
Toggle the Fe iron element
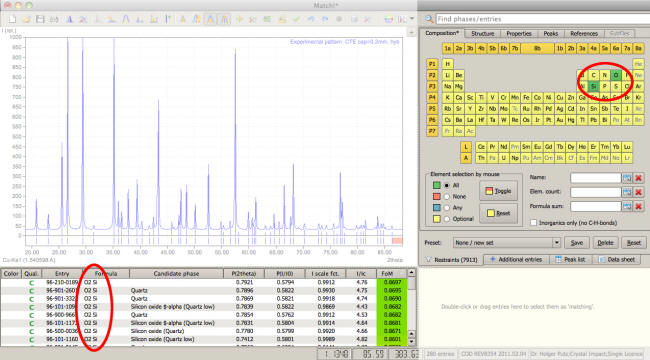(526, 97)
